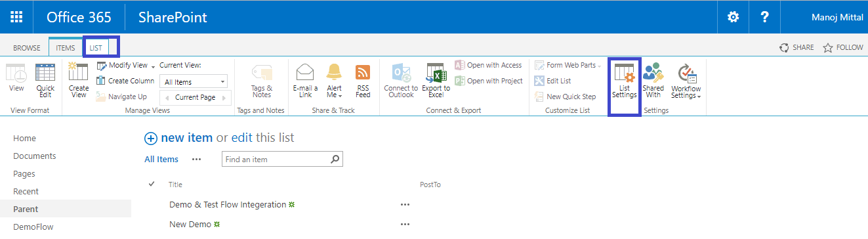Open the Office 365 app launcher

[x=16, y=17]
